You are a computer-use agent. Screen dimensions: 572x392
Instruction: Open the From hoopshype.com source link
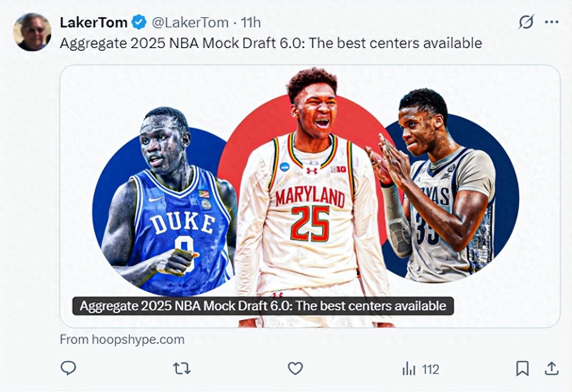click(122, 340)
